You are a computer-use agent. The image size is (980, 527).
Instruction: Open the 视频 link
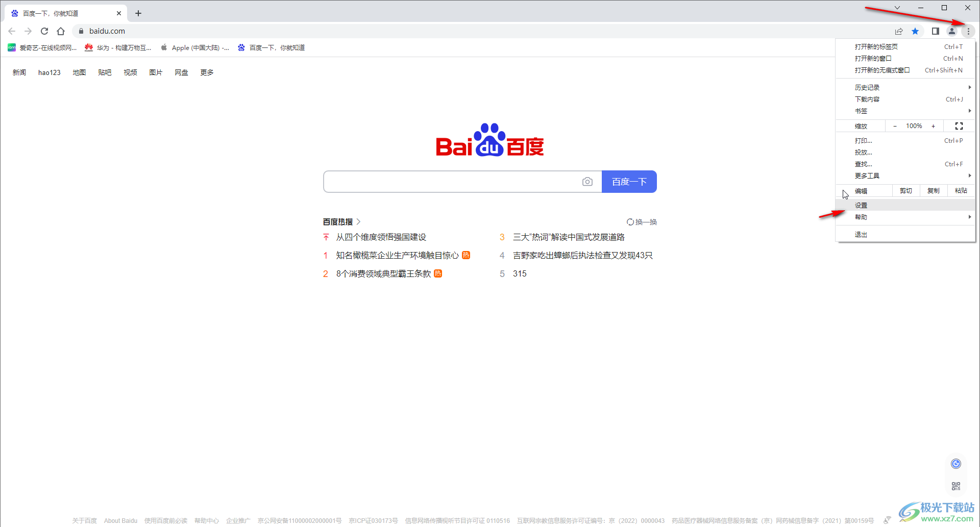[130, 72]
